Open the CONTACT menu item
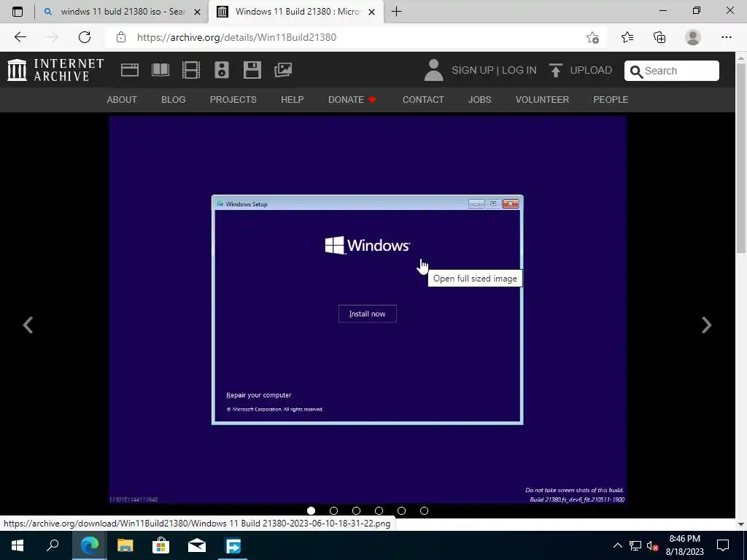The image size is (747, 560). coord(423,99)
